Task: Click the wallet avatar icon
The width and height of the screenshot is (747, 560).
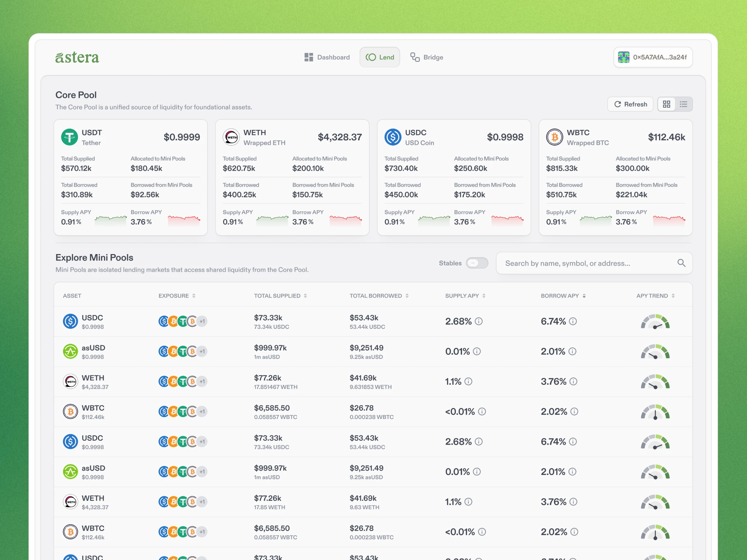Action: pyautogui.click(x=624, y=57)
